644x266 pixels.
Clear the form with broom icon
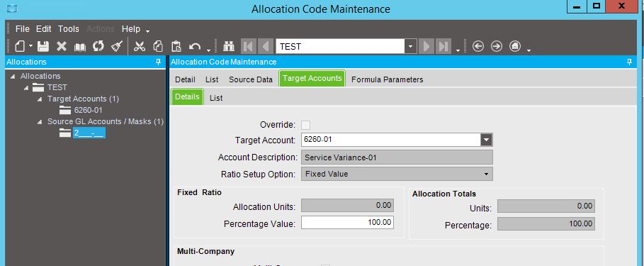coord(117,46)
